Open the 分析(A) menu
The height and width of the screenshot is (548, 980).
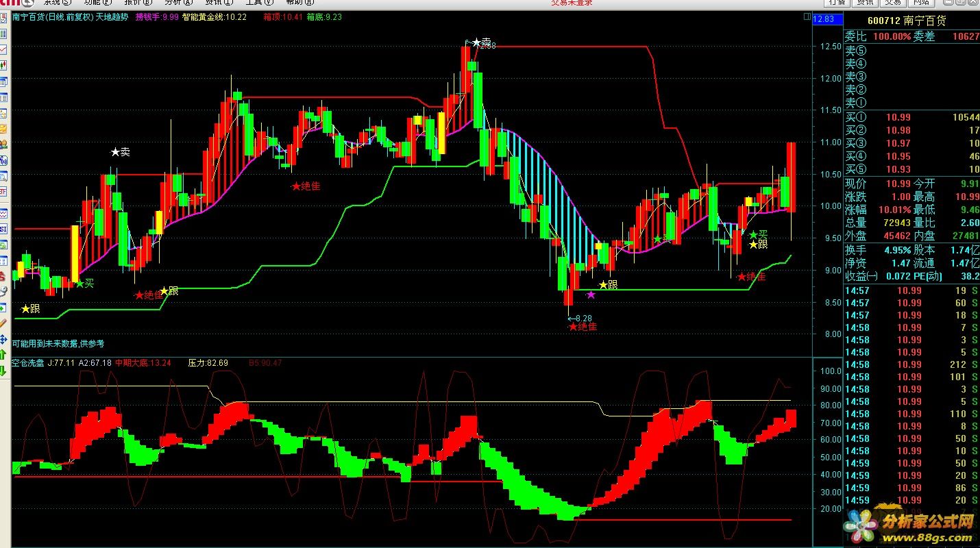[178, 3]
